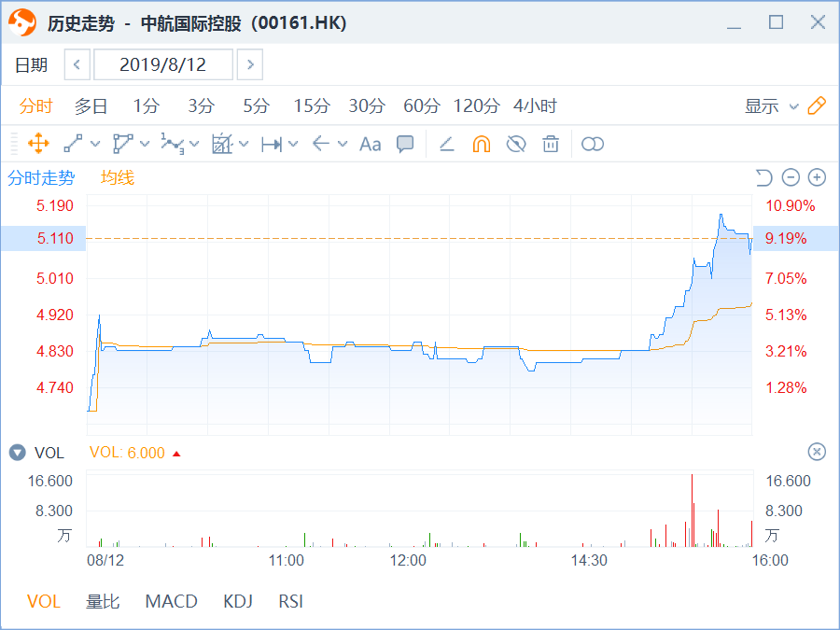Click the 均线 legend label
The image size is (840, 630).
[118, 177]
